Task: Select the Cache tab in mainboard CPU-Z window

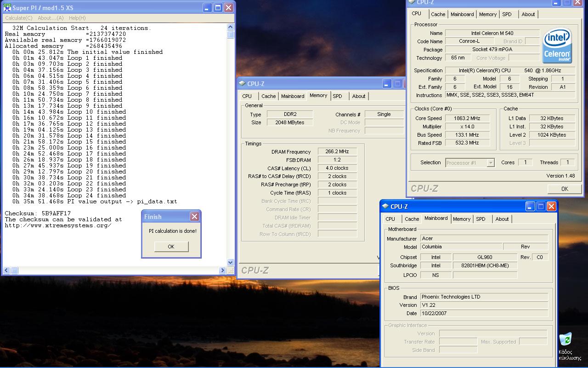Action: point(412,219)
